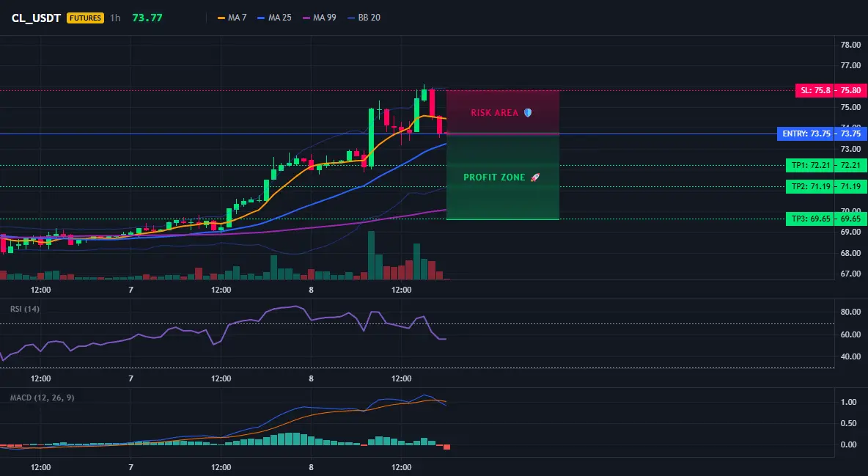Click the 73.00 price axis value
The height and width of the screenshot is (476, 868).
pos(850,149)
